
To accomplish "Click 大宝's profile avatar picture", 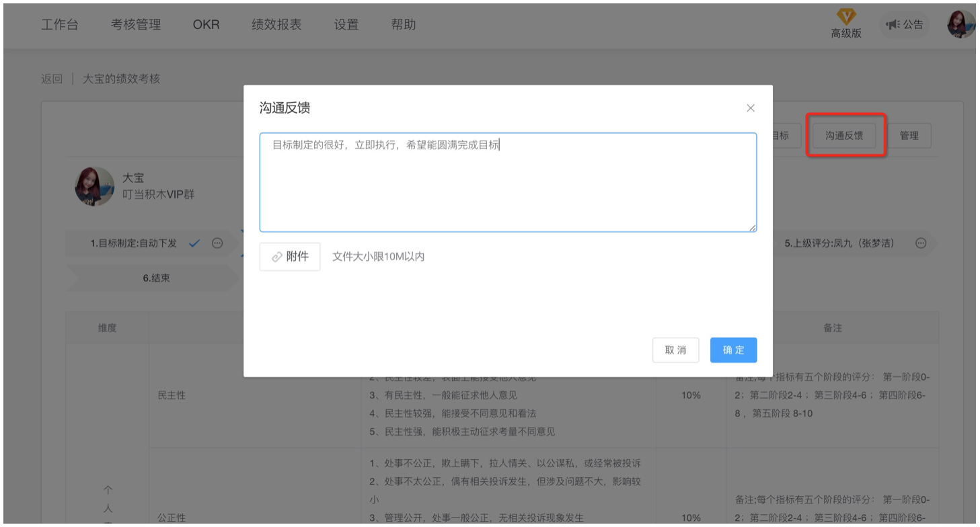I will point(94,186).
